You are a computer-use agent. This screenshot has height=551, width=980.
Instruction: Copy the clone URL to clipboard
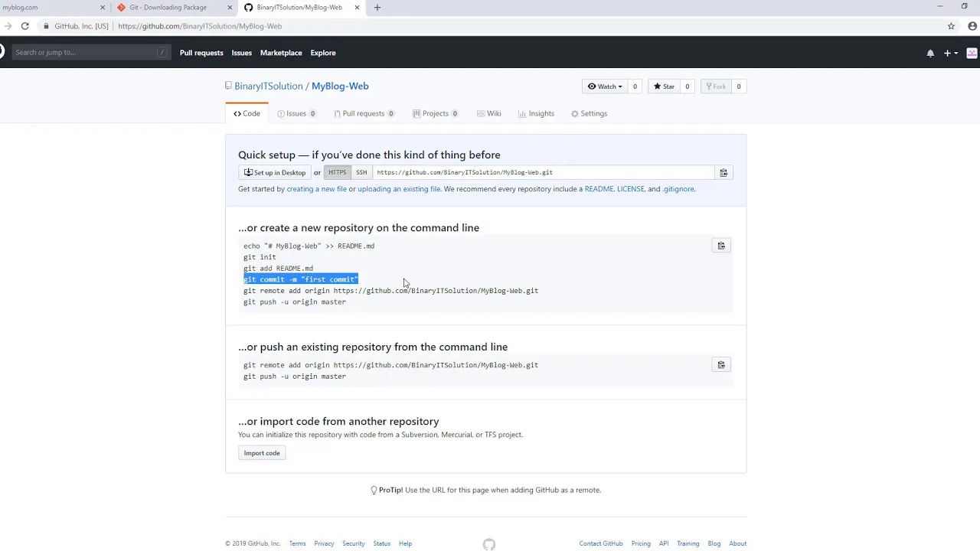click(x=724, y=172)
